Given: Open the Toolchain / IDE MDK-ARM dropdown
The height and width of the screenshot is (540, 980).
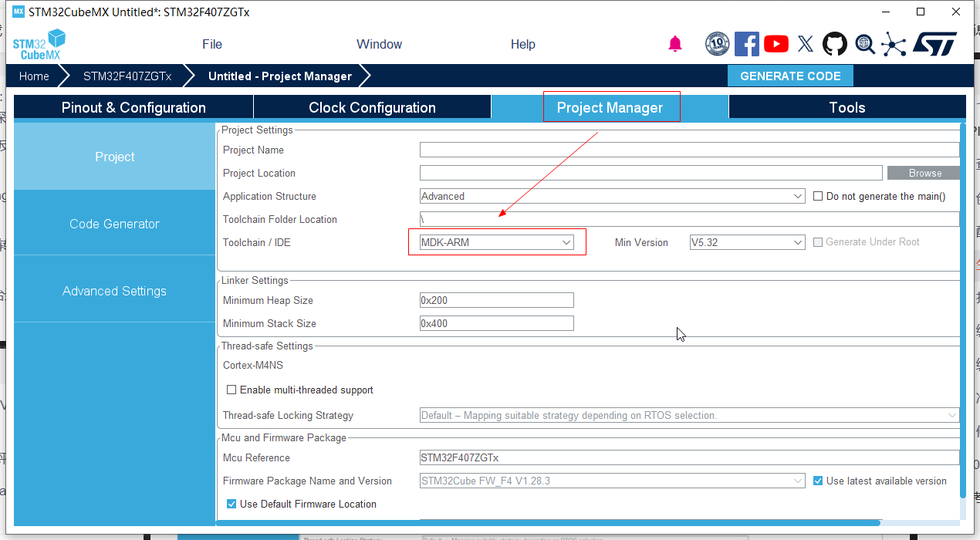Looking at the screenshot, I should (x=497, y=242).
